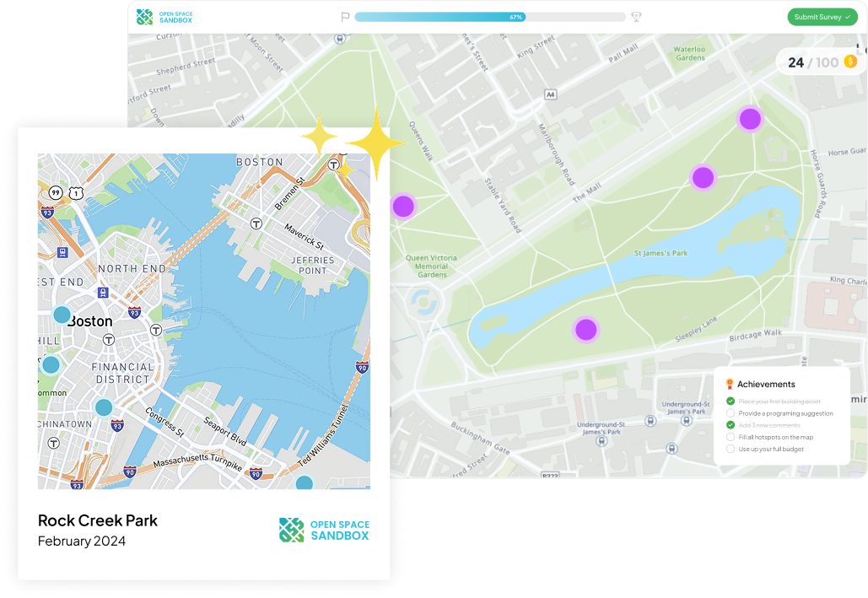Screen dimensions: 868x598
Task: Click the Birdcage Walk street label
Action: (x=755, y=335)
